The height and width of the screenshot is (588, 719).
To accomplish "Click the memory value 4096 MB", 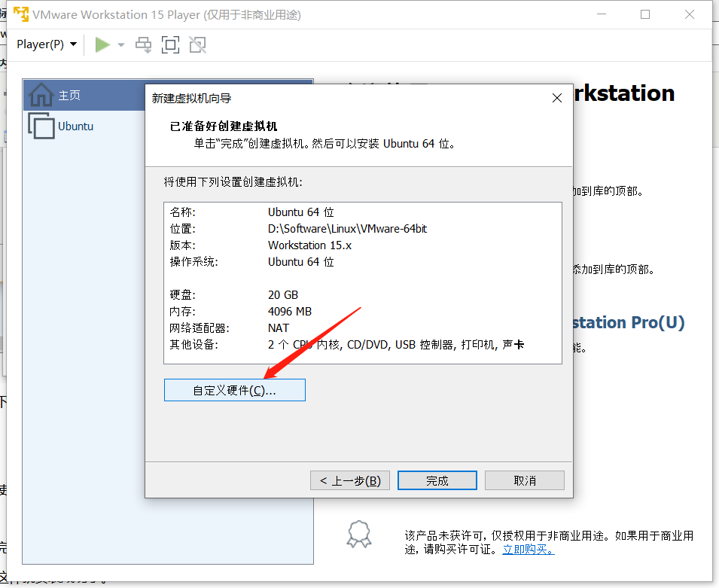I will tap(290, 311).
